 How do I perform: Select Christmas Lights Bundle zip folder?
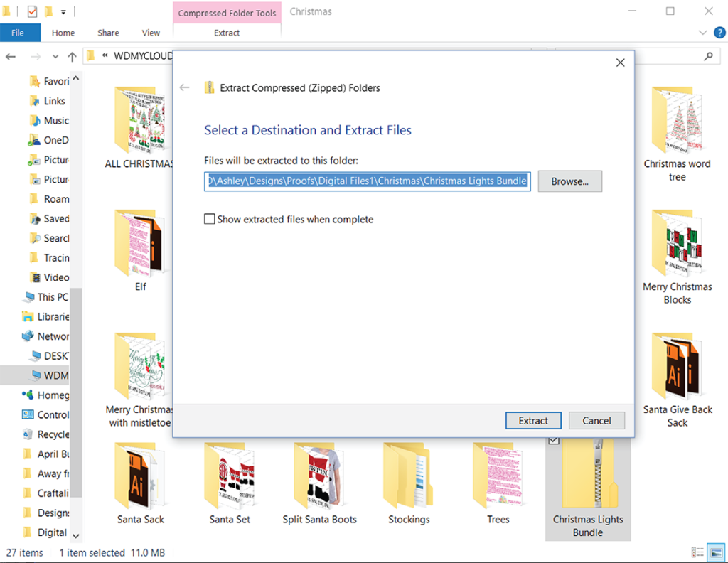(x=588, y=490)
